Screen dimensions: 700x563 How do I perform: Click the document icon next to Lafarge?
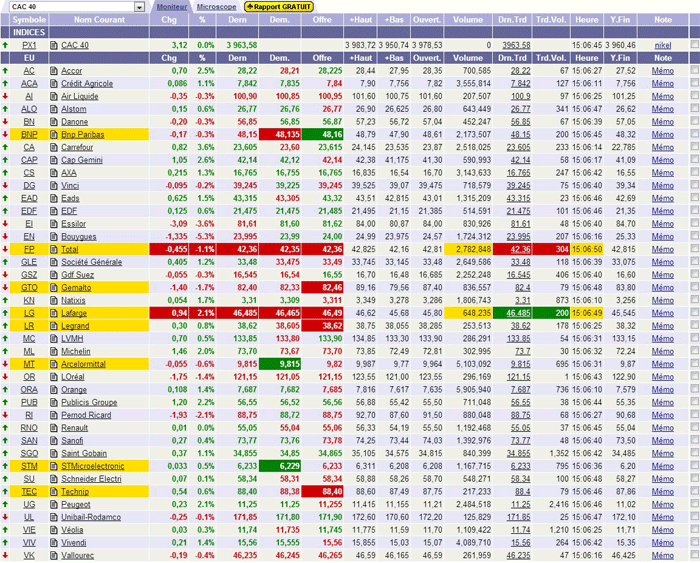coord(54,313)
